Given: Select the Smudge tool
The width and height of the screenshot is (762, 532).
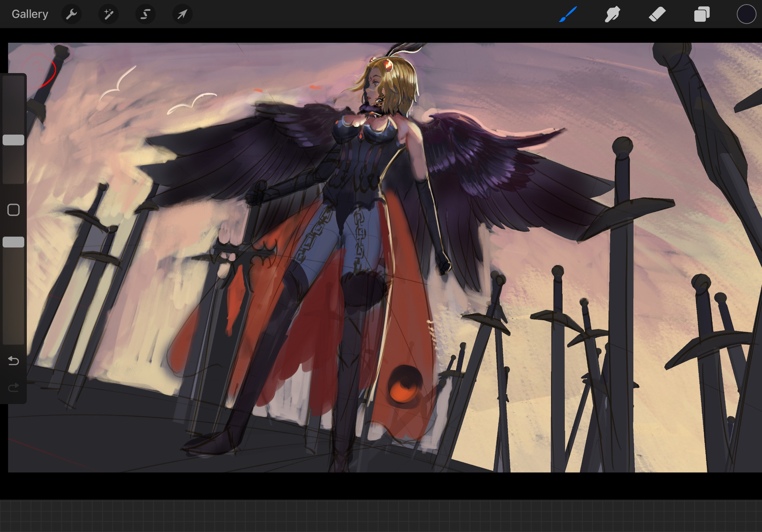Looking at the screenshot, I should [613, 14].
